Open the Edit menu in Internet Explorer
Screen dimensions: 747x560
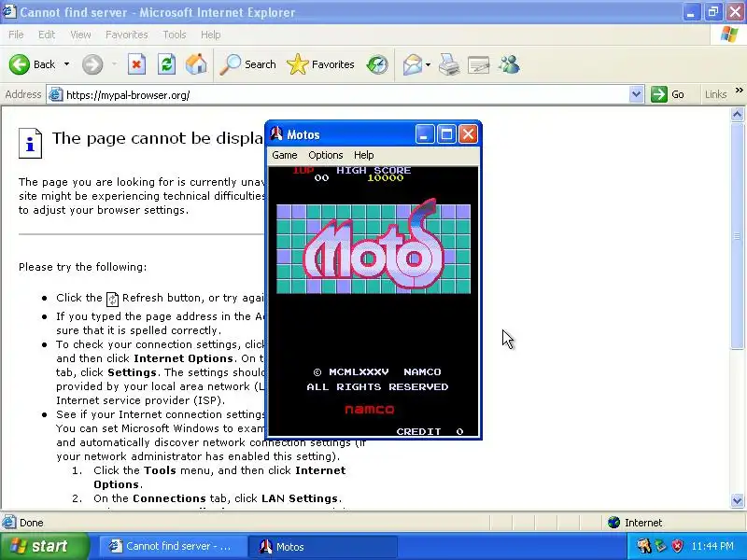click(47, 35)
